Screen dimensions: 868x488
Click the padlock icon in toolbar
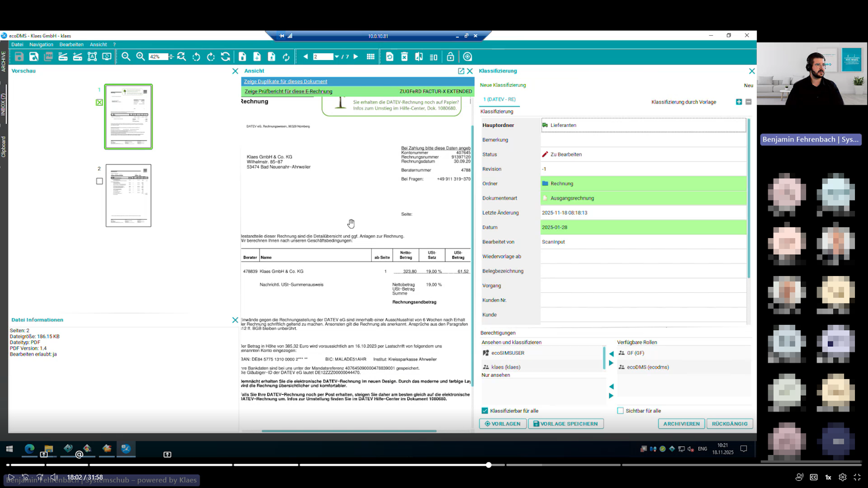coord(450,57)
